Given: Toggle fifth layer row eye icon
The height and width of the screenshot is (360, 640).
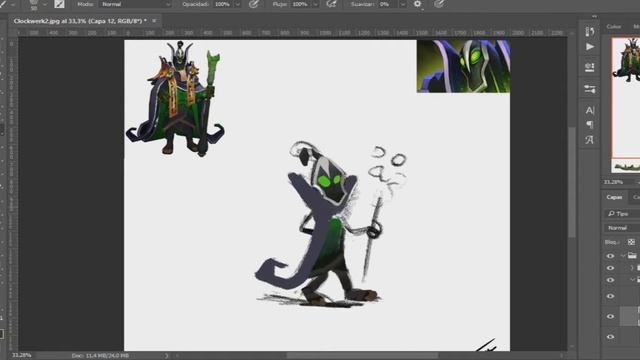Looking at the screenshot, I should tap(611, 316).
